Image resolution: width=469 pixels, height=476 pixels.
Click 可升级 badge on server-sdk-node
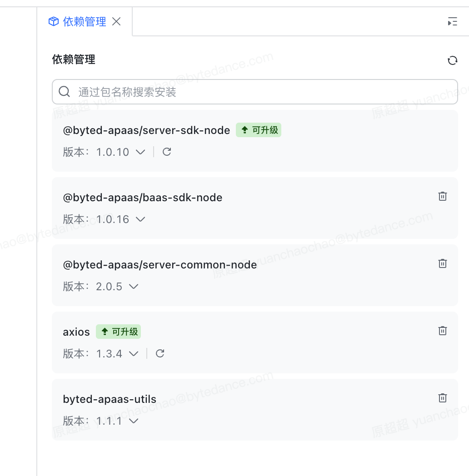[259, 130]
